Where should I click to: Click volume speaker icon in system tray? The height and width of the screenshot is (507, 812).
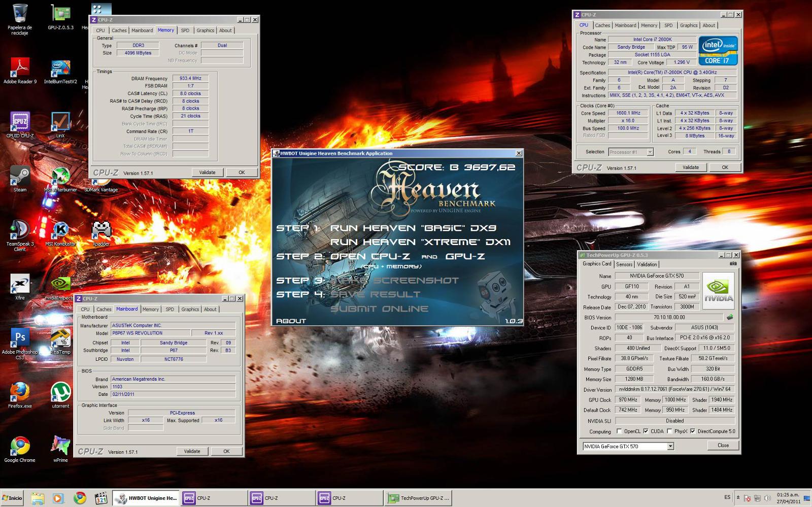pyautogui.click(x=767, y=498)
